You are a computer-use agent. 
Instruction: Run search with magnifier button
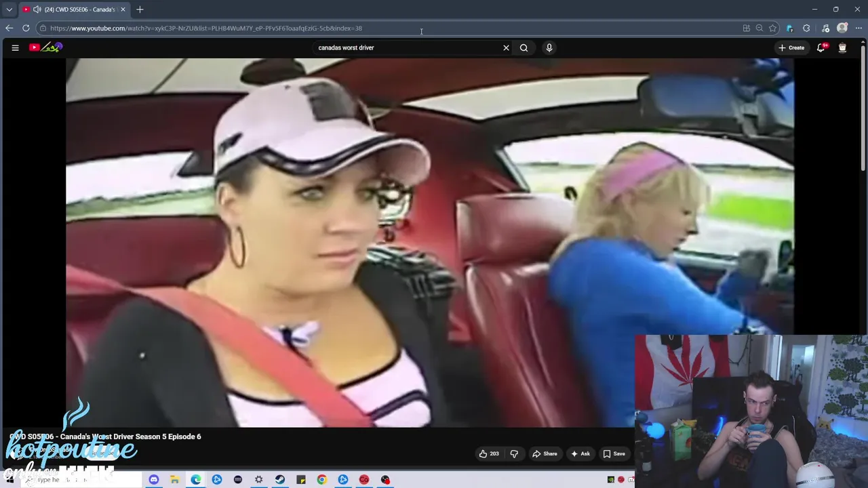[524, 47]
